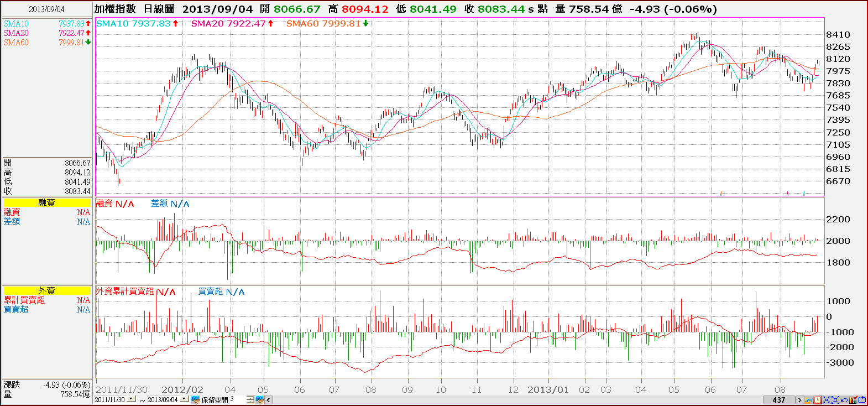Click the start date field 2011/11/30

[x=111, y=399]
